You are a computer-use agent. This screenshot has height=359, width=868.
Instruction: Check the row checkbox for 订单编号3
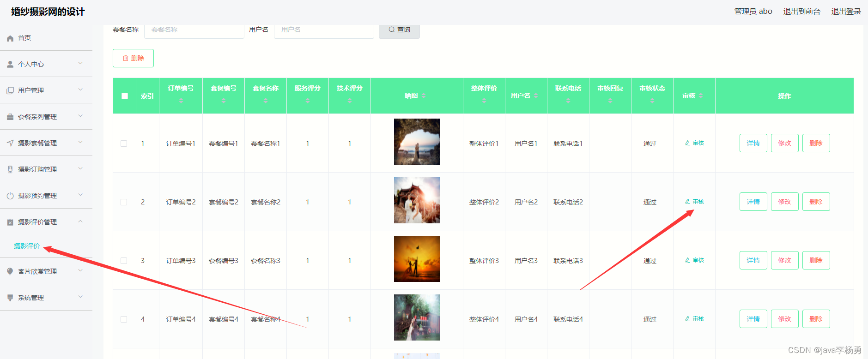pos(124,261)
